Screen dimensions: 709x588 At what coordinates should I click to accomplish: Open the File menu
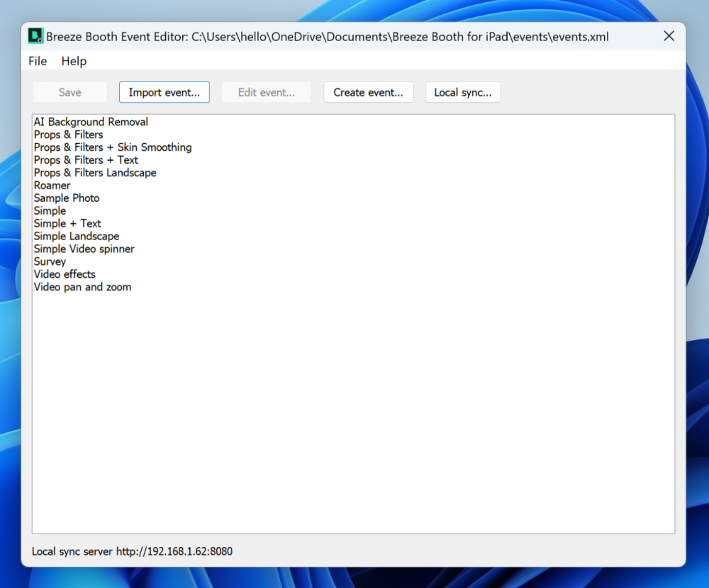coord(38,61)
